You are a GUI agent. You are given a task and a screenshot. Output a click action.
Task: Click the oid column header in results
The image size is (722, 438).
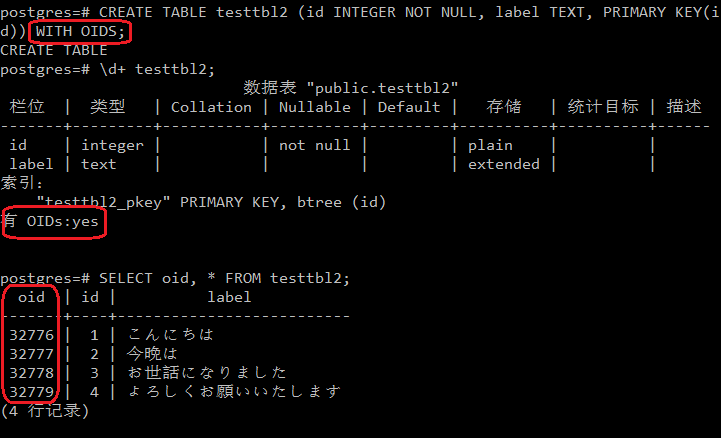point(32,297)
